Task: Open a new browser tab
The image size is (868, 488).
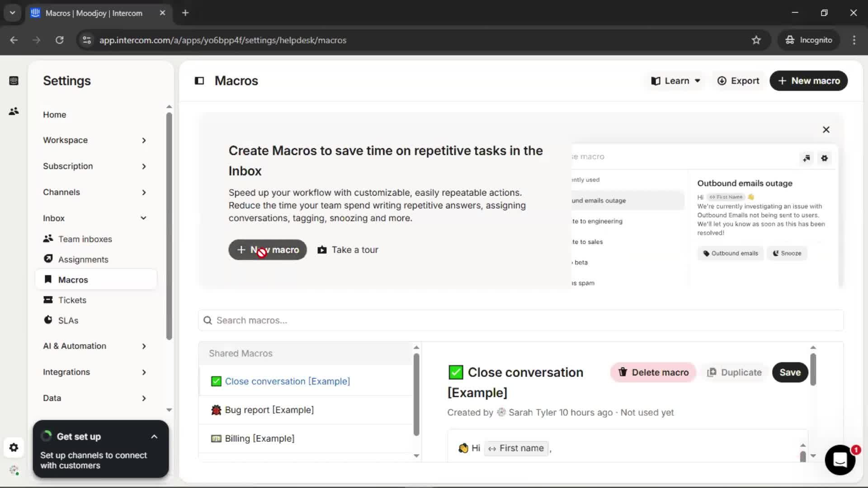Action: click(185, 13)
